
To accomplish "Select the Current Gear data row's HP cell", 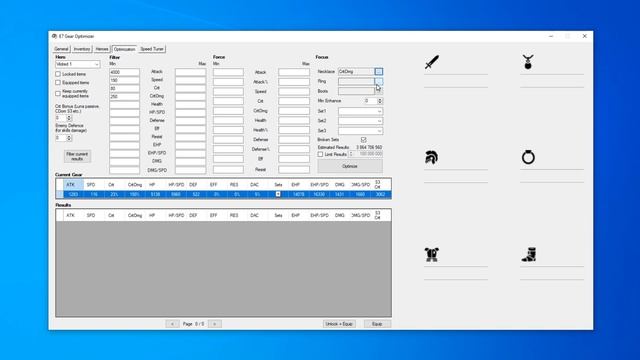I will click(x=155, y=194).
